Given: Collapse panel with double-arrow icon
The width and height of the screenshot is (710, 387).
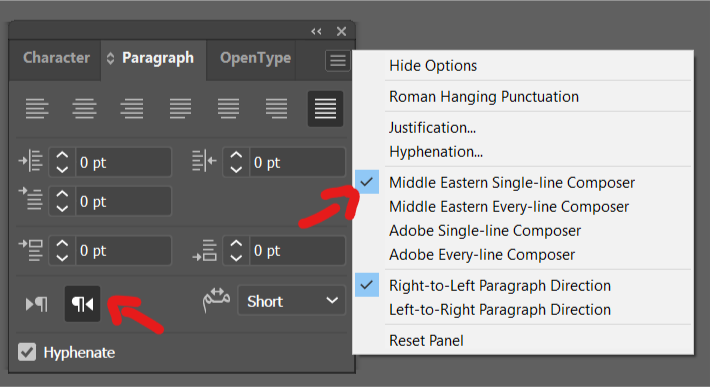Looking at the screenshot, I should [316, 31].
